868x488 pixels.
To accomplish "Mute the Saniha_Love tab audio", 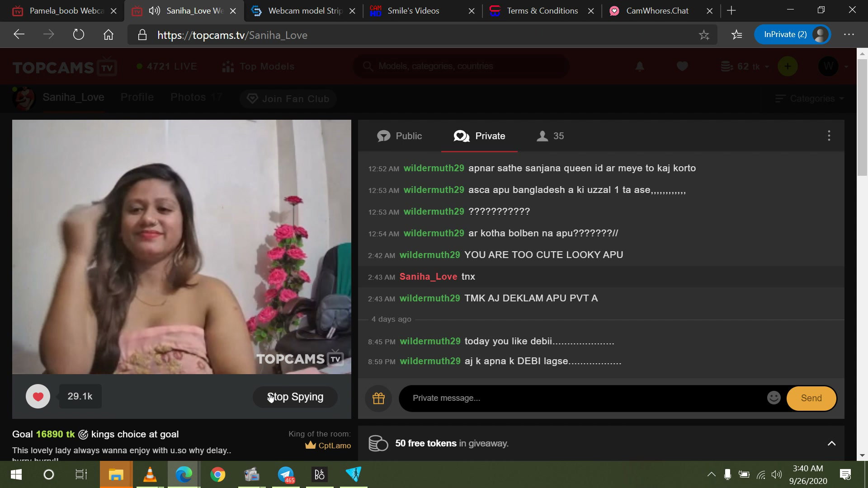I will (x=155, y=11).
